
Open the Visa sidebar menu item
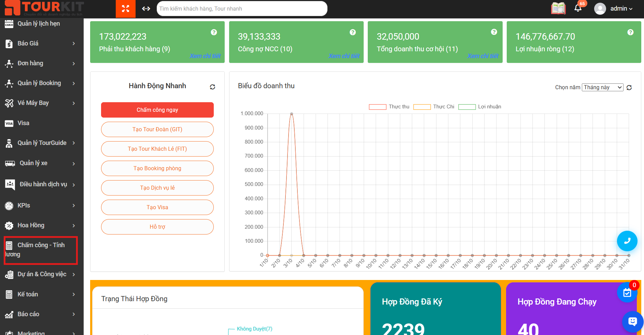pyautogui.click(x=23, y=123)
